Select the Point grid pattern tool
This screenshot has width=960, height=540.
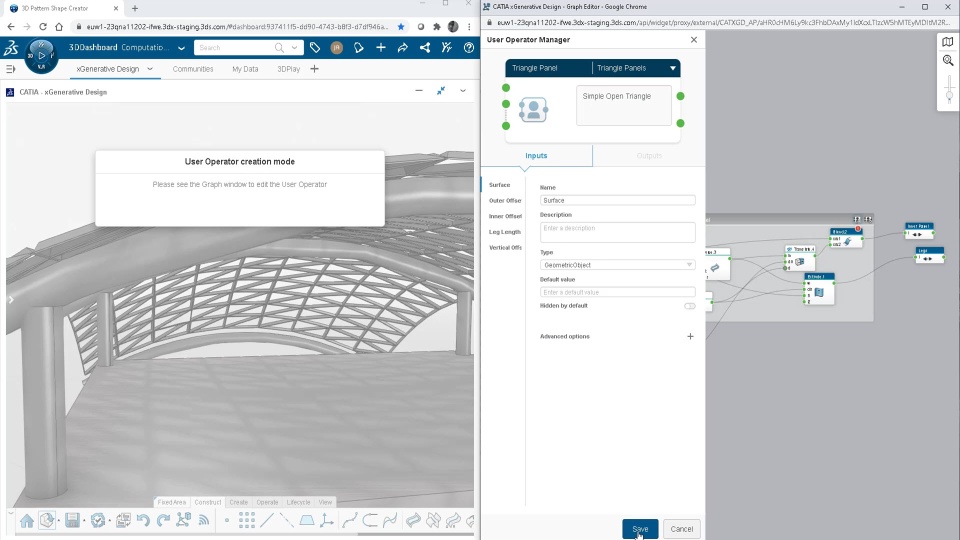247,520
